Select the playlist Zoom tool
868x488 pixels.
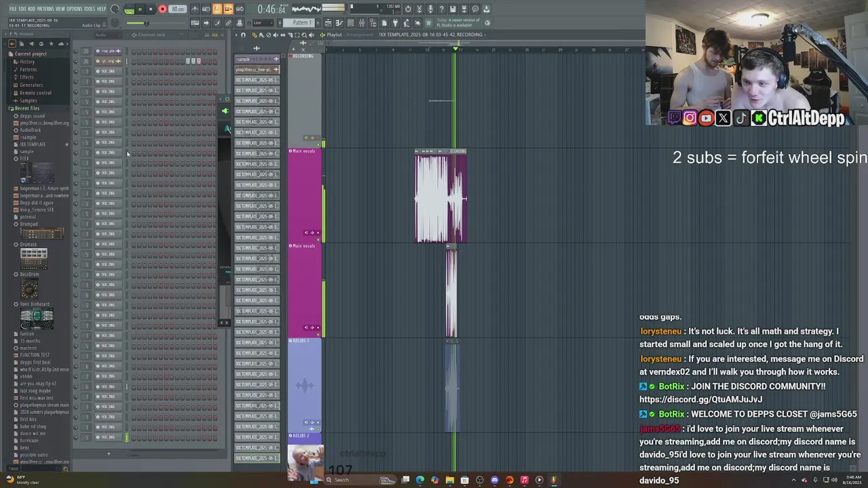[x=304, y=35]
